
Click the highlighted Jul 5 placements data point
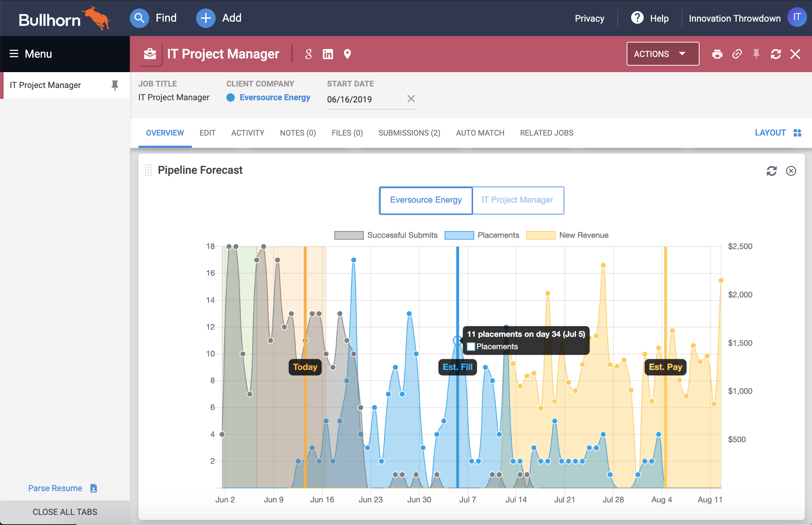coord(457,340)
